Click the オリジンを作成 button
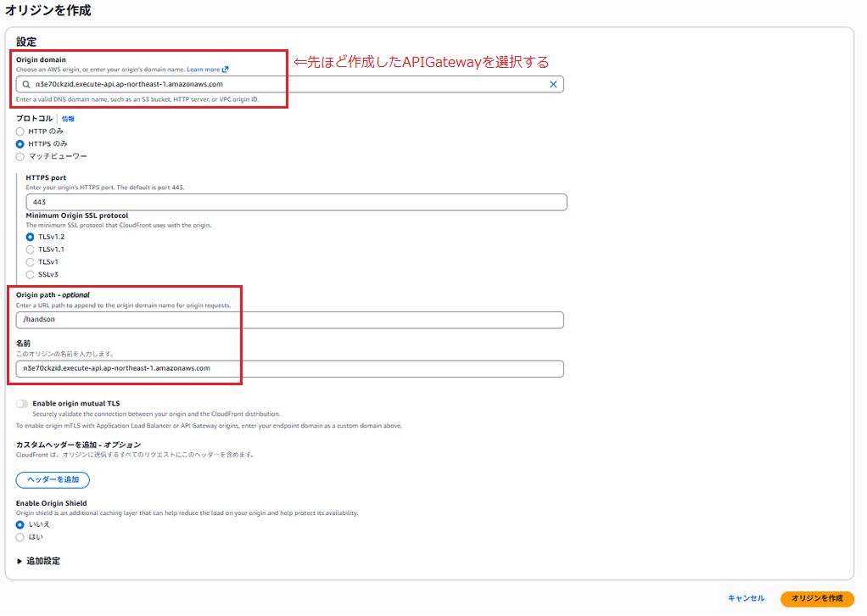The height and width of the screenshot is (616, 867). (817, 598)
